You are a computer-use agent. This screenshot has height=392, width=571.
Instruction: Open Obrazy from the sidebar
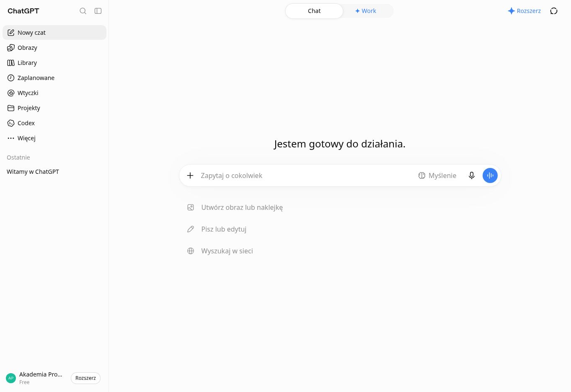point(54,48)
